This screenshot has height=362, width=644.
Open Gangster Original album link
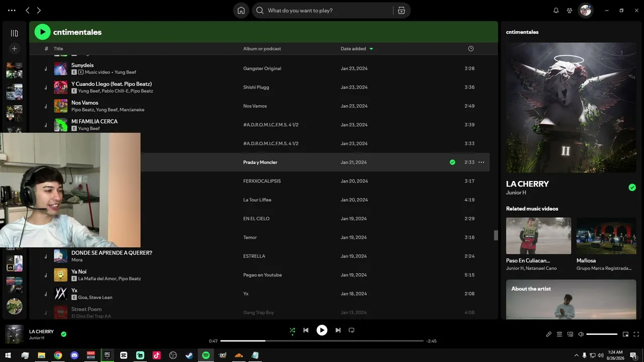click(262, 68)
